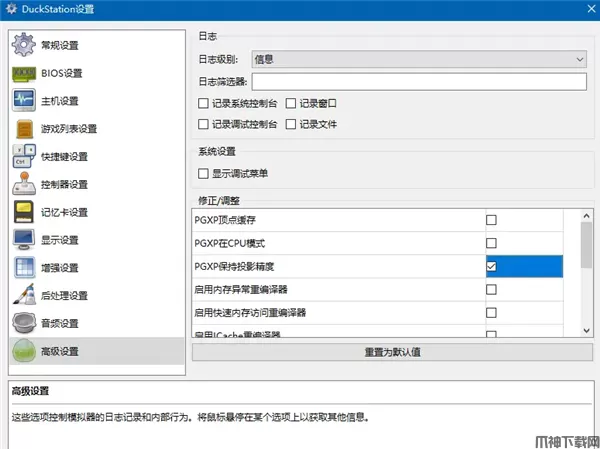Click the keyboard keys icon for 快捷键设置
Viewport: 600px width, 449px height.
click(24, 156)
